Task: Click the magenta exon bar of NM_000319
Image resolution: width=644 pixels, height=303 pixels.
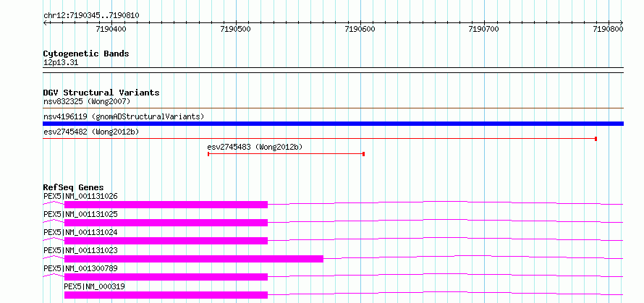Action: coord(166,295)
